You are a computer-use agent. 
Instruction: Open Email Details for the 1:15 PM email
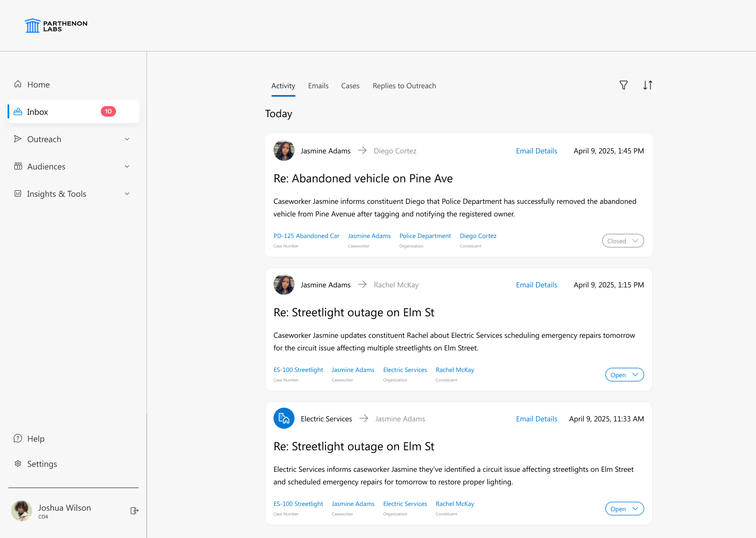537,285
